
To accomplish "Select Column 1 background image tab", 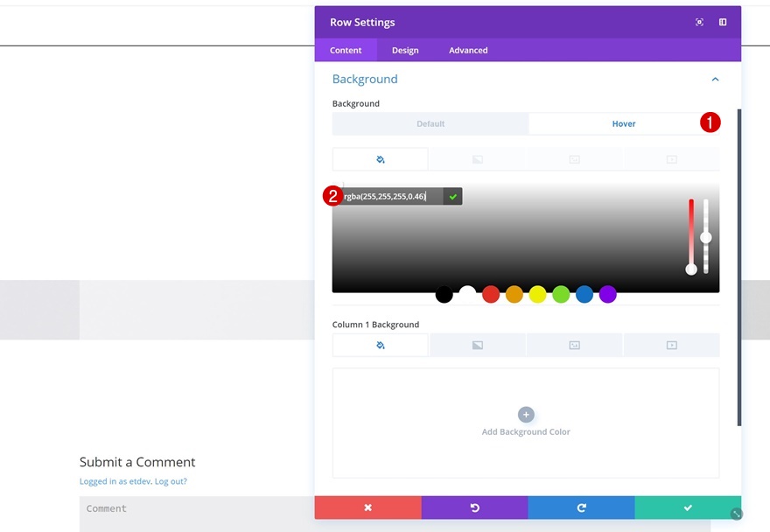I will [575, 346].
